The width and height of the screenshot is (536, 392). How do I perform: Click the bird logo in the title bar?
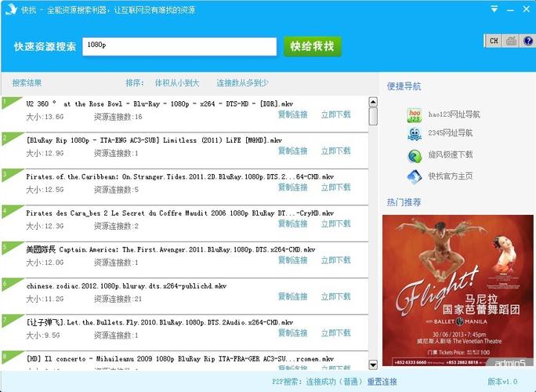pos(10,10)
